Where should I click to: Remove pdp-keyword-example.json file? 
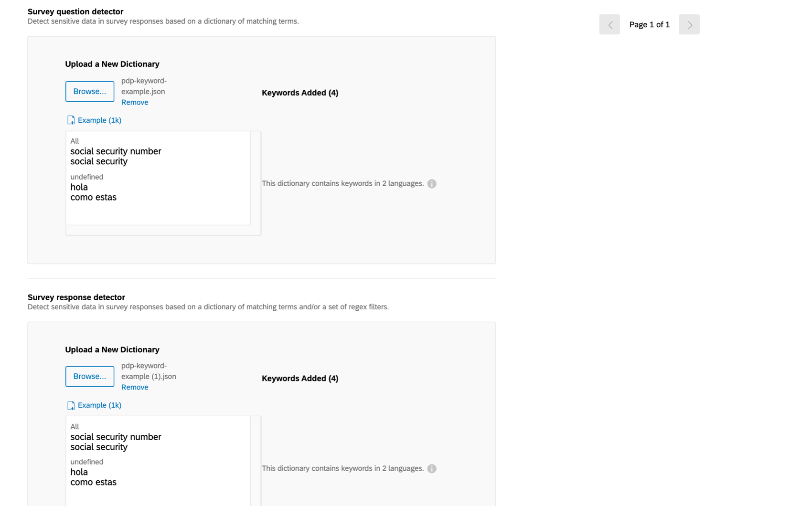pos(135,102)
